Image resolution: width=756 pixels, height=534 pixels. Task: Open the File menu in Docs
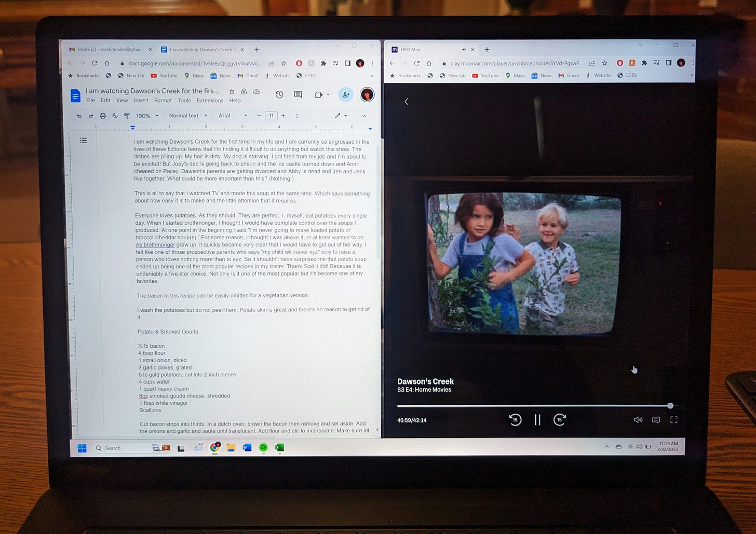pyautogui.click(x=90, y=101)
